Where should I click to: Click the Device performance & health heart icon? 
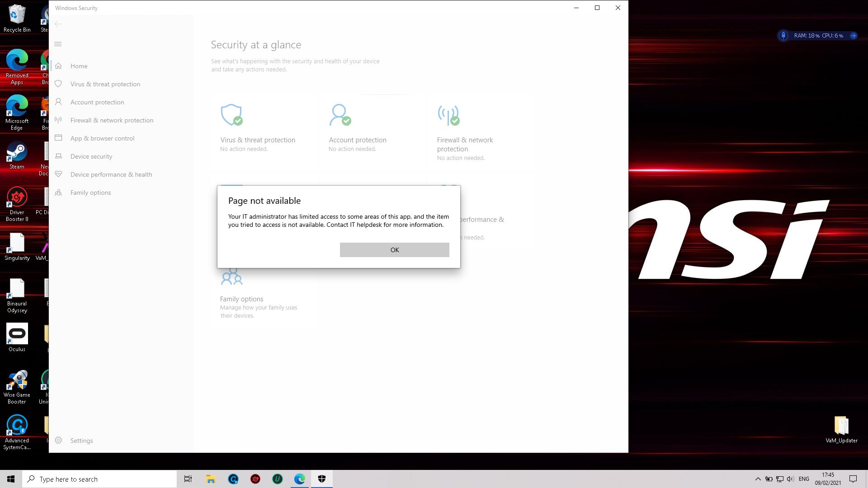coord(58,174)
